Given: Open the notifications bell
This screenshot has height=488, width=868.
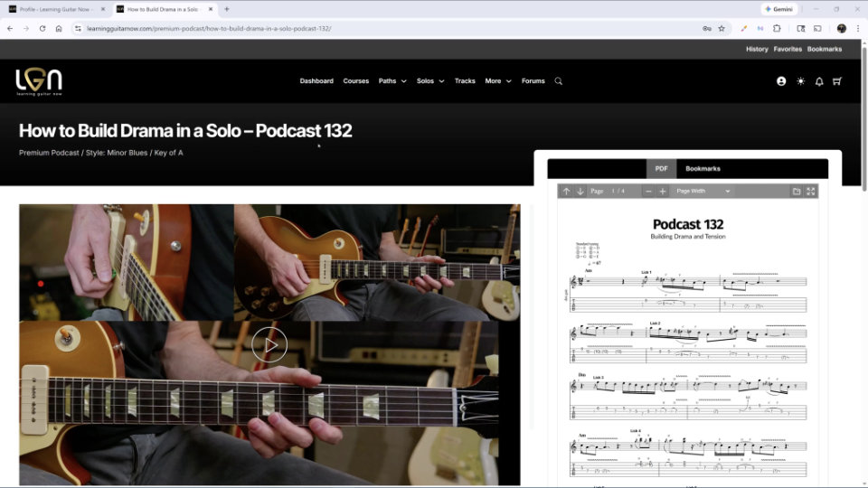Looking at the screenshot, I should pyautogui.click(x=819, y=81).
